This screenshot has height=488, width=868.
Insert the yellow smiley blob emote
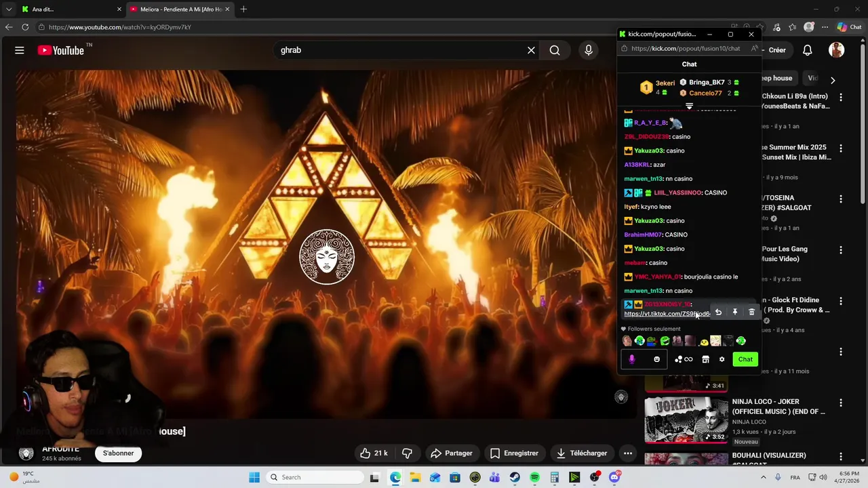[703, 342]
